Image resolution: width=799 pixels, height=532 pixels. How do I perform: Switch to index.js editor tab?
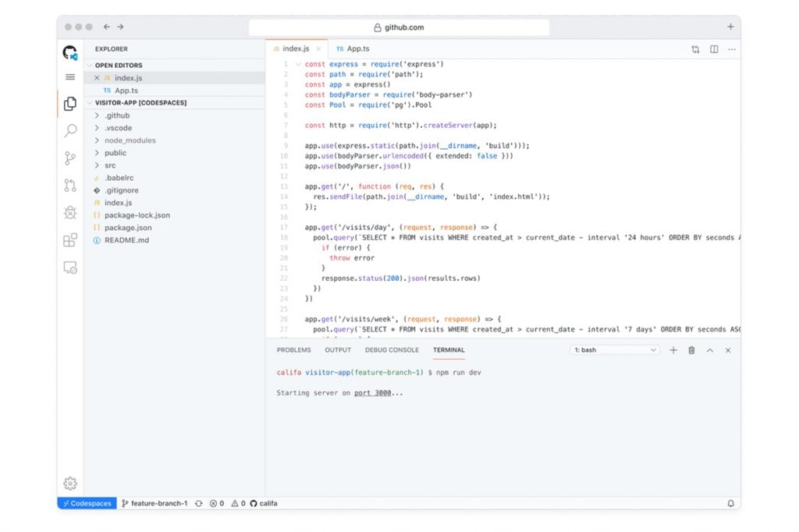pos(296,49)
